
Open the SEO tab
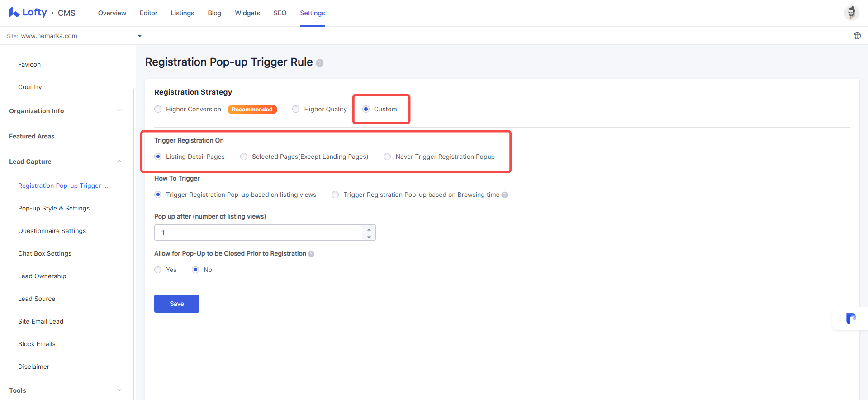(280, 13)
